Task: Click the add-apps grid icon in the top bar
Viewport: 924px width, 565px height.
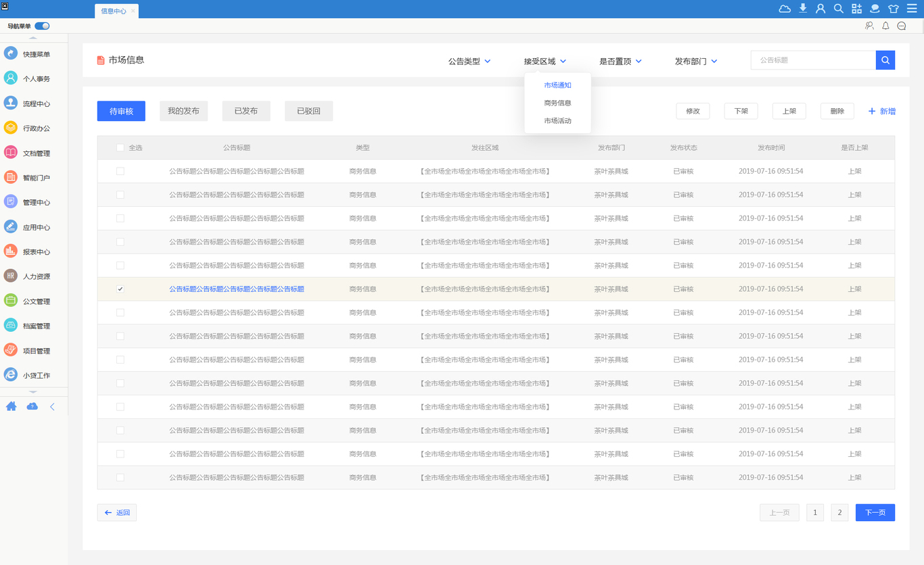Action: (857, 9)
